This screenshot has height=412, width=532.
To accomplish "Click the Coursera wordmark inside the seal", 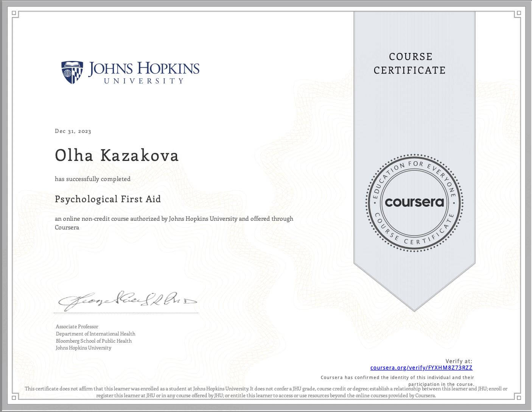I will [414, 202].
